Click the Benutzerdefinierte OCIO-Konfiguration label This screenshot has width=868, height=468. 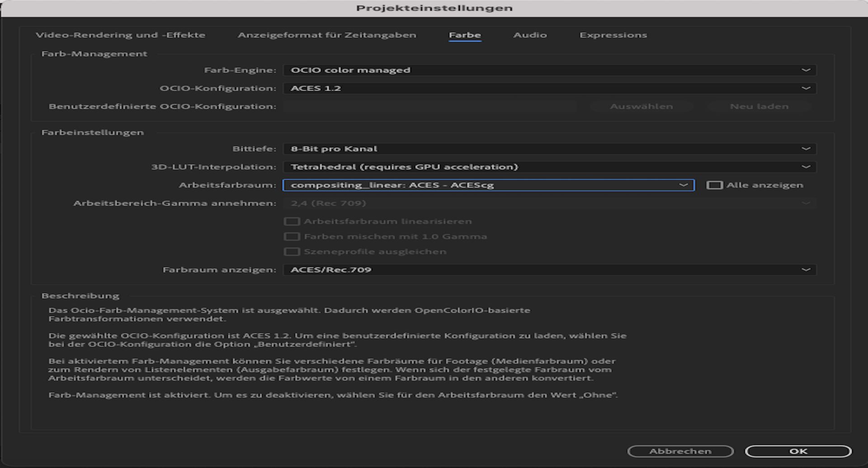(162, 107)
